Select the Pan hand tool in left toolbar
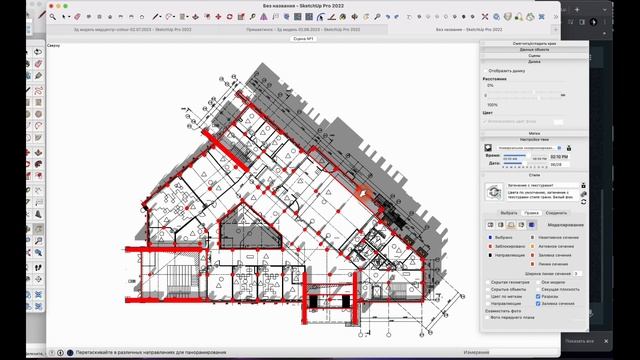The width and height of the screenshot is (640, 360). pos(38,229)
